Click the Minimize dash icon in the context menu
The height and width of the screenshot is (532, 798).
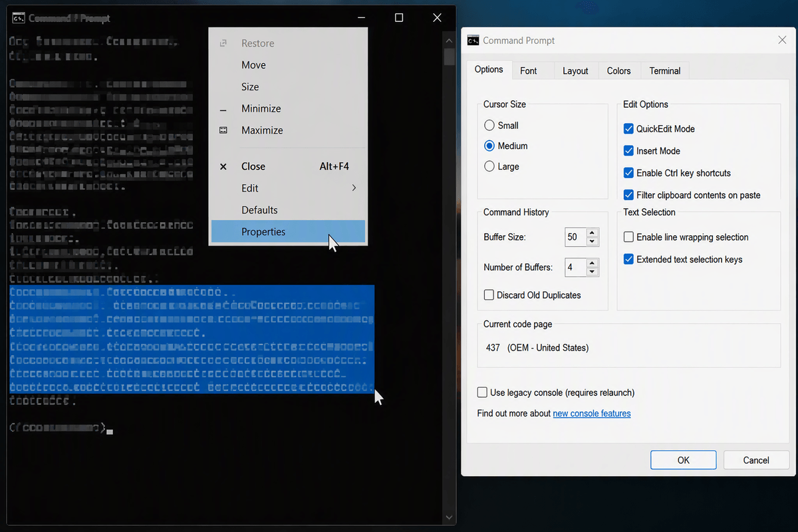[223, 110]
